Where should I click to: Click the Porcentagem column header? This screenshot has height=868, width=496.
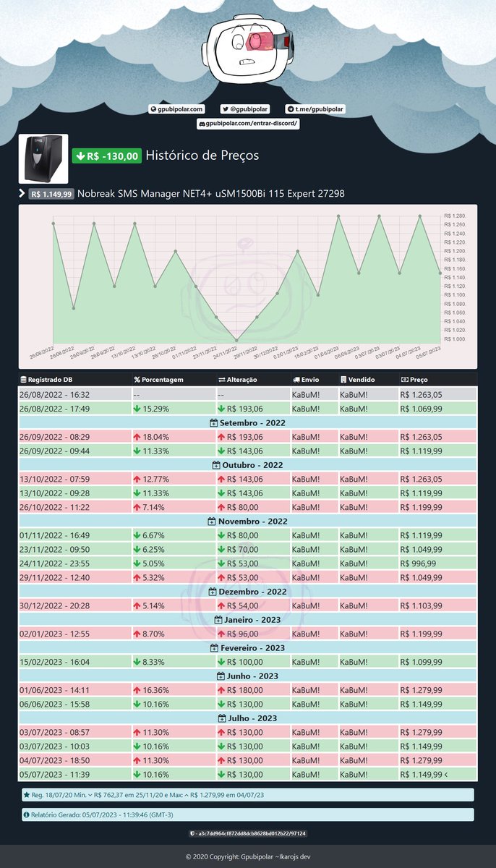174,379
